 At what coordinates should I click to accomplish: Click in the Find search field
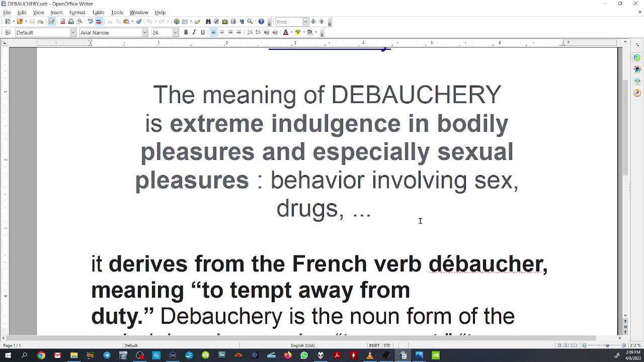point(288,22)
